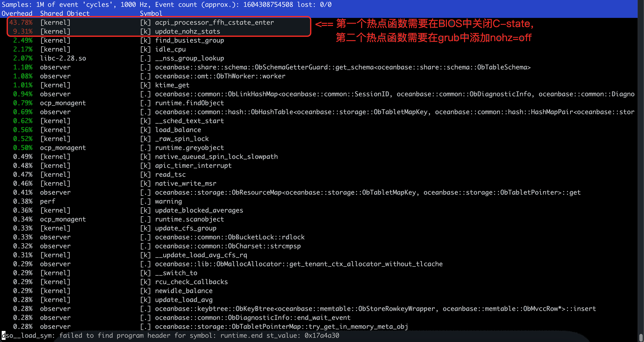Click the ktime_get kernel symbol

(172, 85)
